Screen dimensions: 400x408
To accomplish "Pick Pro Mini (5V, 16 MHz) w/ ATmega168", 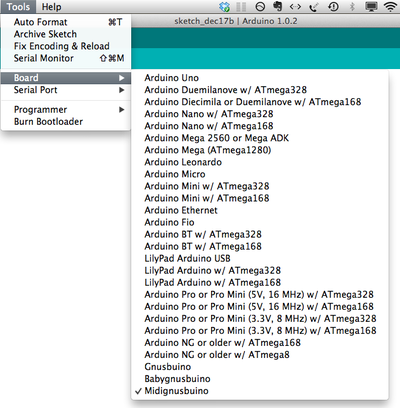I will coord(260,306).
